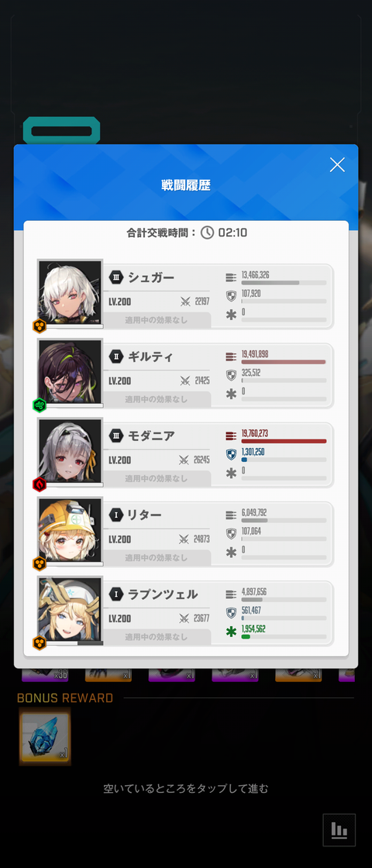The width and height of the screenshot is (372, 868).
Task: Select ギルティ character portrait
Action: (71, 373)
